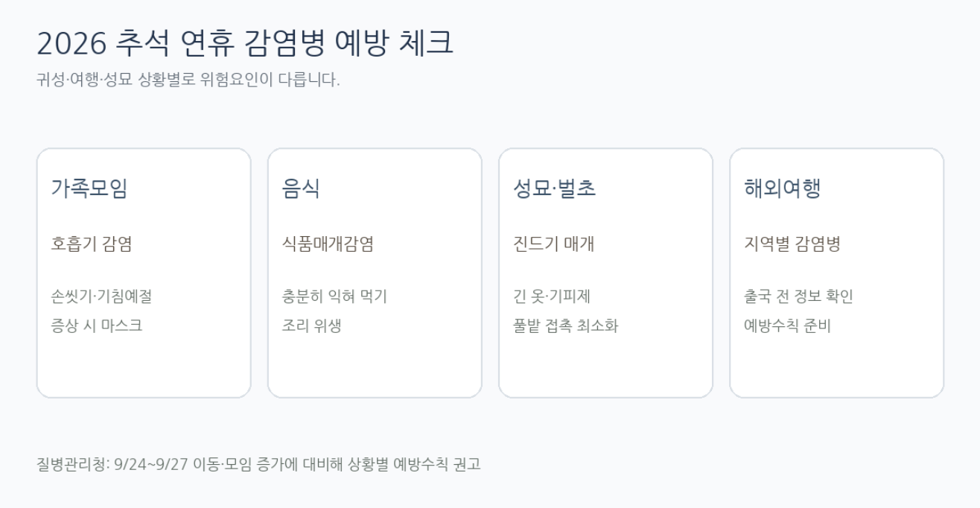Select the 지역별 감염병 subtitle
980x508 pixels.
tap(792, 244)
